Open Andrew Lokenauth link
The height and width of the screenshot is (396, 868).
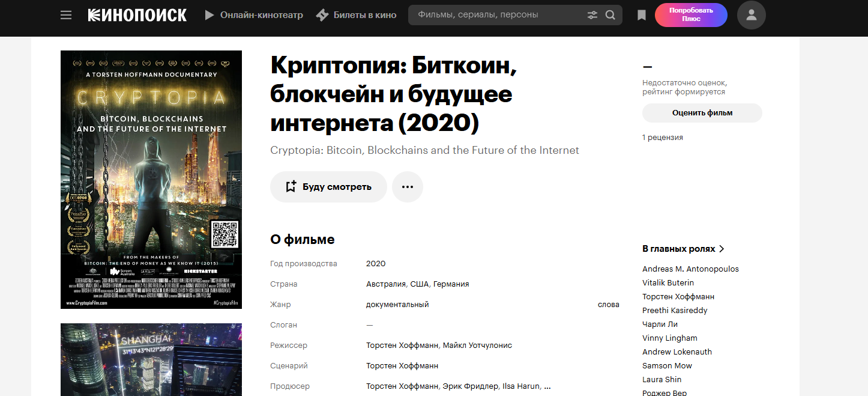pyautogui.click(x=676, y=352)
